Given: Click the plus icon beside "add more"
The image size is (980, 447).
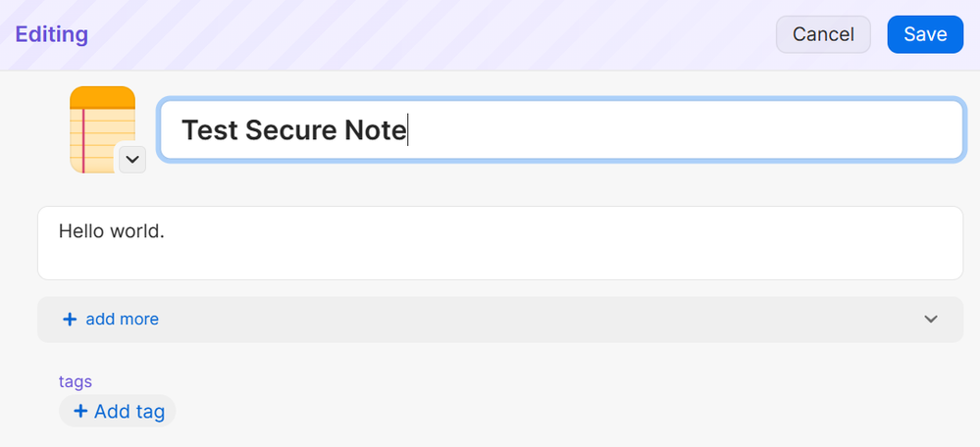Looking at the screenshot, I should [70, 320].
